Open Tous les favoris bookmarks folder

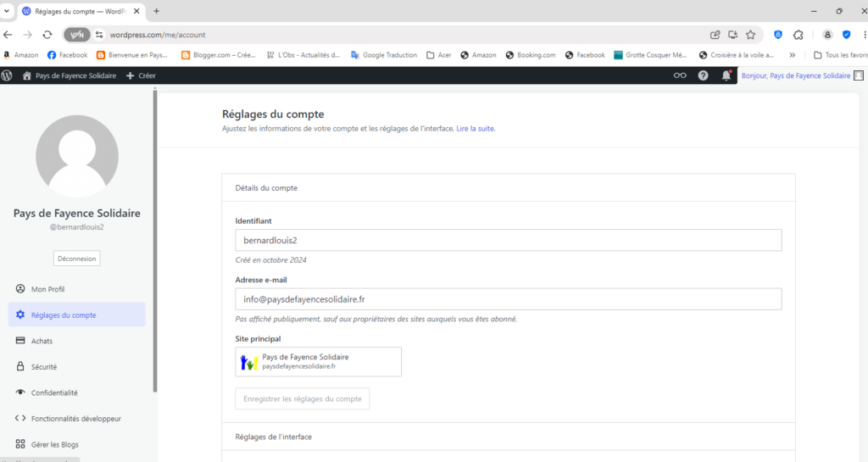(x=838, y=55)
